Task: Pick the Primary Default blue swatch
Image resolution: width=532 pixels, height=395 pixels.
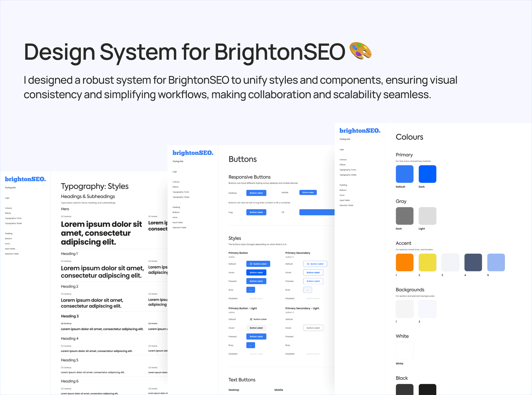Action: [x=405, y=174]
